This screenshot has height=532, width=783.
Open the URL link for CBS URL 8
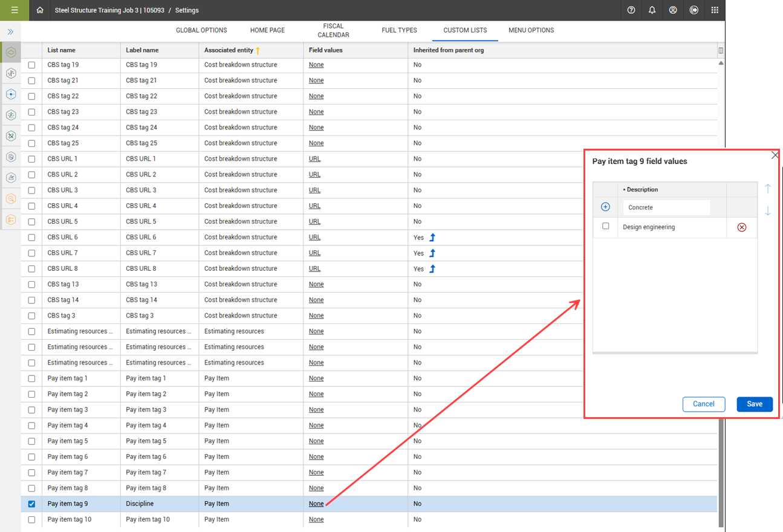[x=314, y=269]
